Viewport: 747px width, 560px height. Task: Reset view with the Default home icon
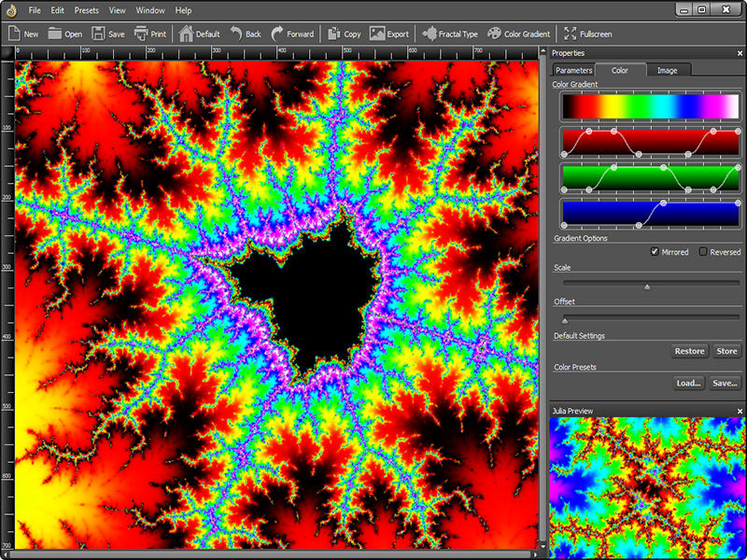pyautogui.click(x=186, y=34)
